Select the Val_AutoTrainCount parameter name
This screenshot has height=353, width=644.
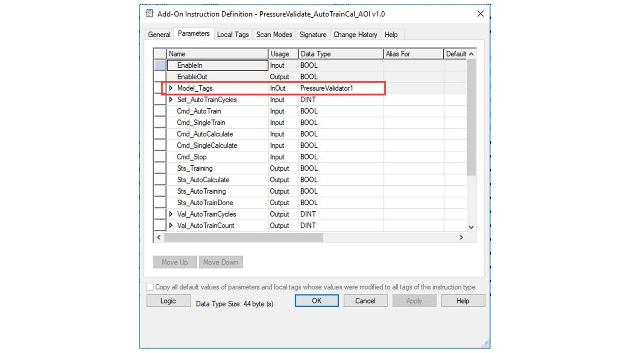tap(206, 225)
